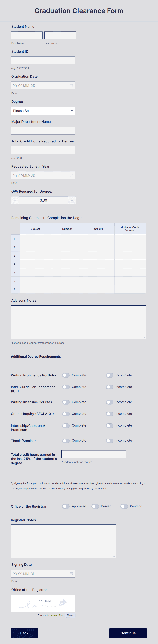
Task: Open the Jotform Sign link
Action: point(57,615)
